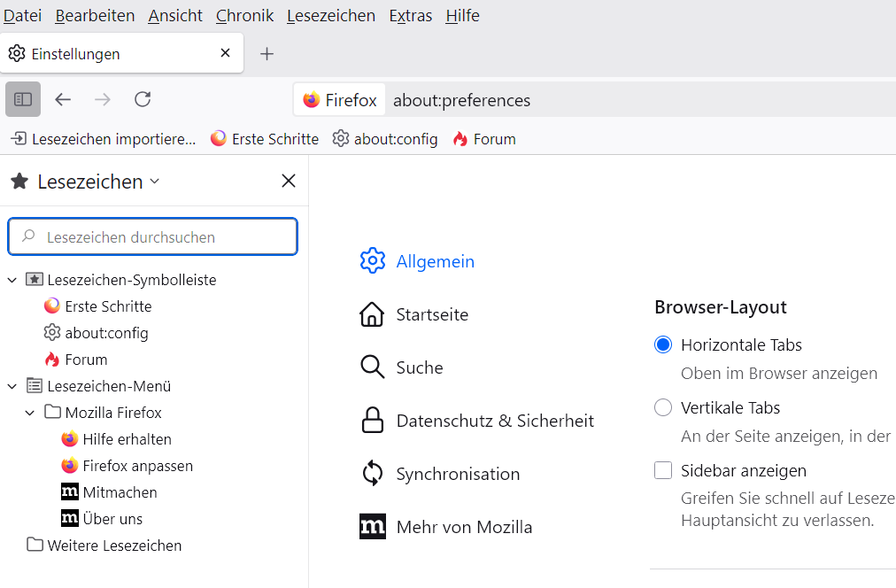Open Mehr von Mozilla link
The image size is (896, 588).
464,527
